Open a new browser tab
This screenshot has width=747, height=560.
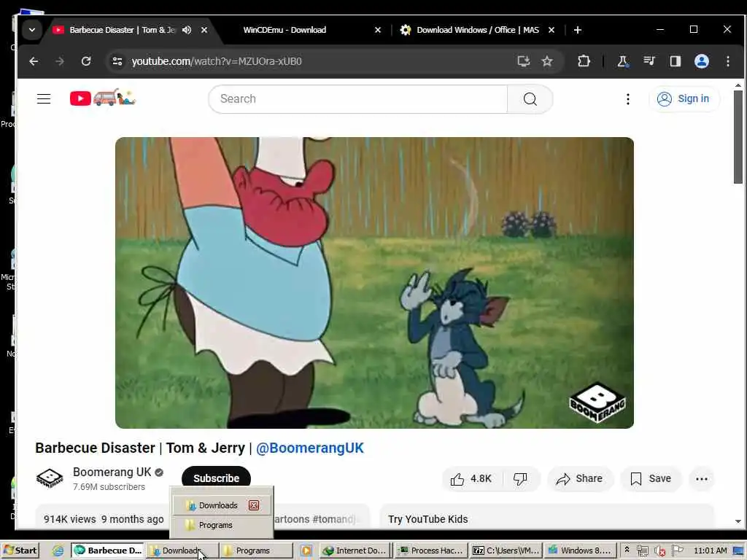[578, 30]
